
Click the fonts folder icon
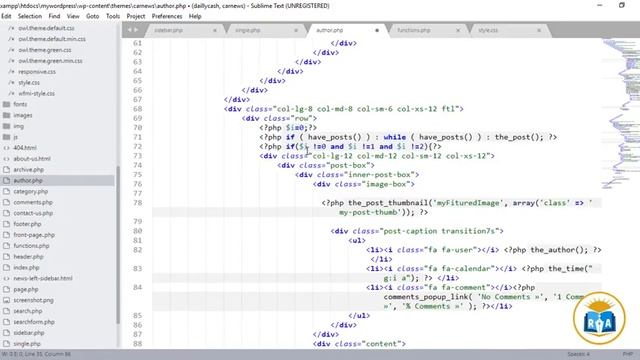7,104
